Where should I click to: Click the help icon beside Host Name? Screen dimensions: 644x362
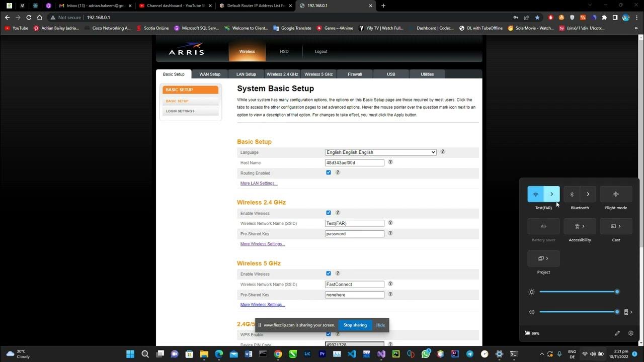coord(390,162)
